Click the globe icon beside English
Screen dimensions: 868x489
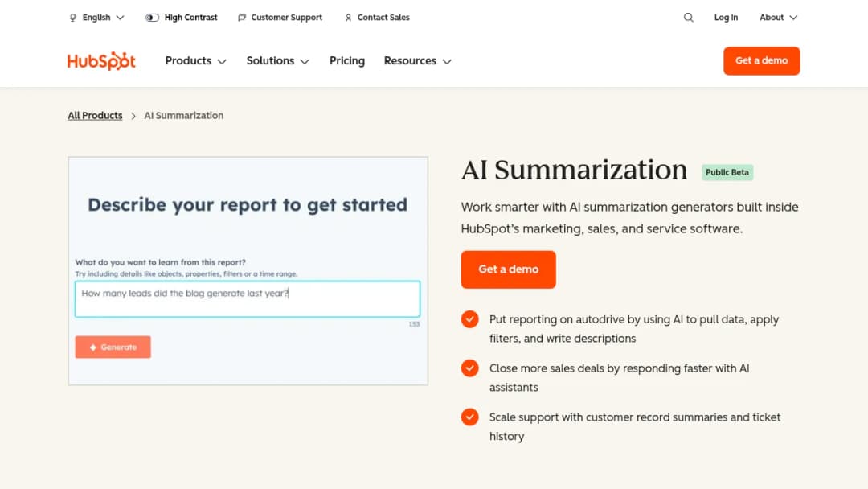click(73, 18)
